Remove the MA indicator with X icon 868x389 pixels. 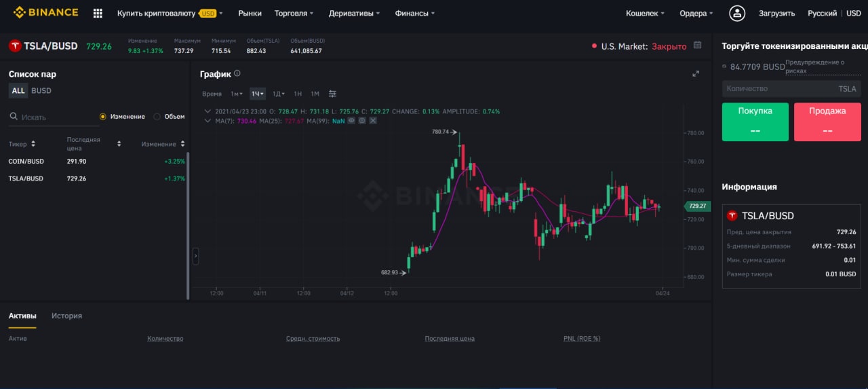(373, 120)
